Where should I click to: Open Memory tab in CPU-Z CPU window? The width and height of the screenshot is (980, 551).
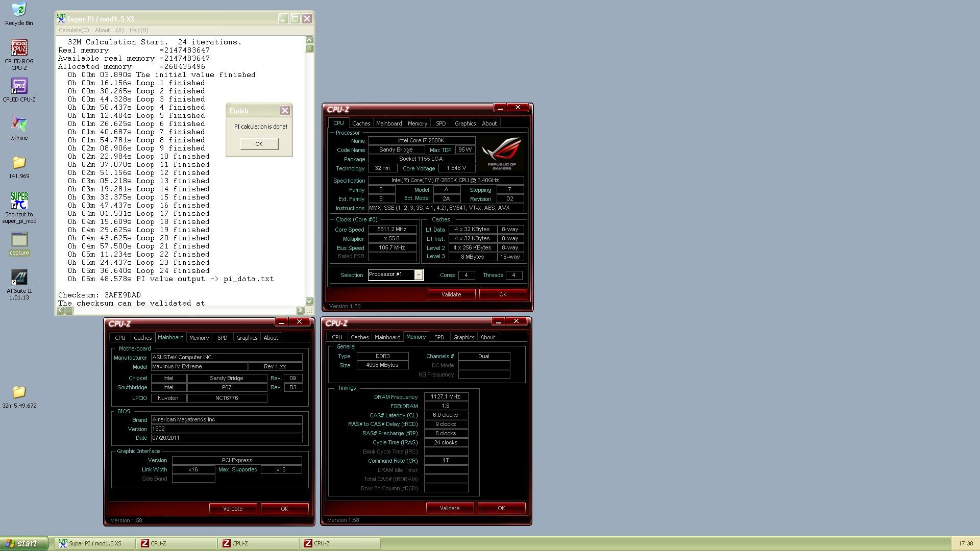(418, 123)
